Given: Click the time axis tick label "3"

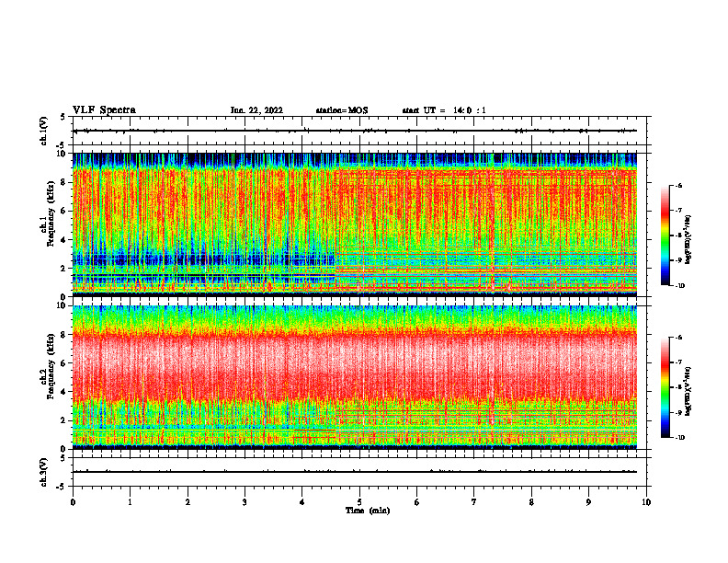Looking at the screenshot, I should (245, 502).
